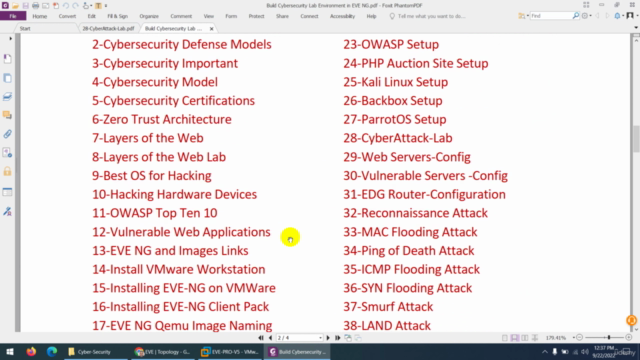Open the Attachments paperclip panel
This screenshot has height=360, width=640.
[x=7, y=134]
